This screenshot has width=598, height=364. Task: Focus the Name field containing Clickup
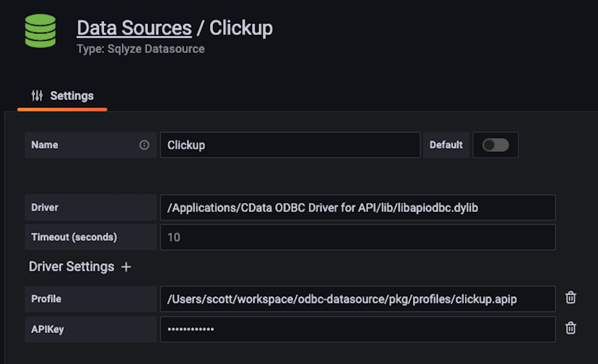tap(290, 145)
